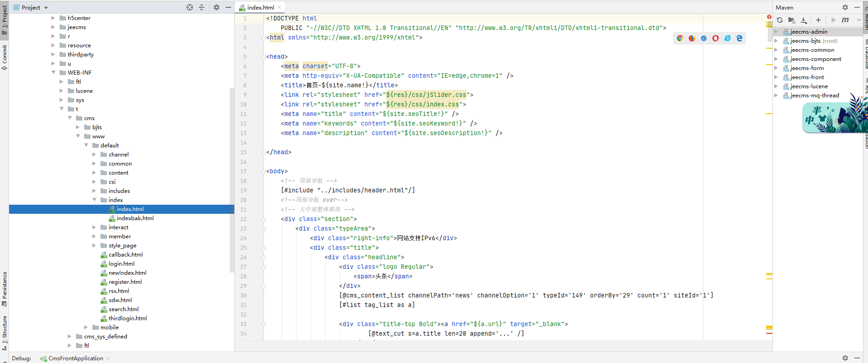Open login.html in project tree

click(121, 264)
